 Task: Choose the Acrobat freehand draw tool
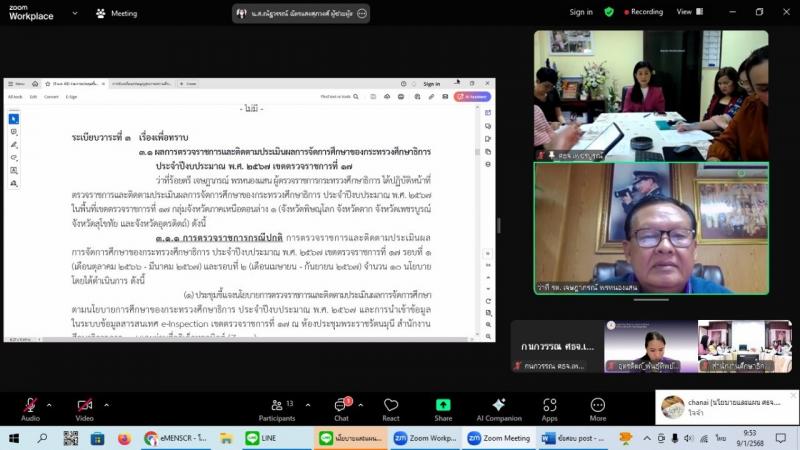14,158
